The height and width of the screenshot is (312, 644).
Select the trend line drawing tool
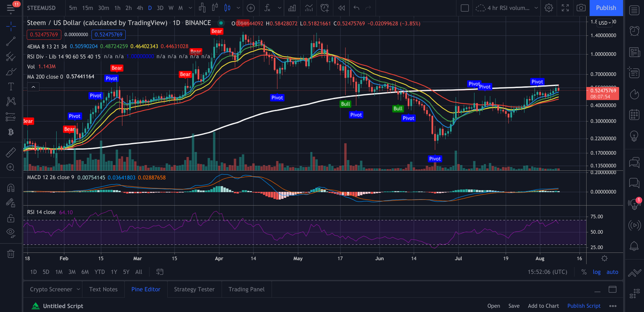pyautogui.click(x=11, y=42)
